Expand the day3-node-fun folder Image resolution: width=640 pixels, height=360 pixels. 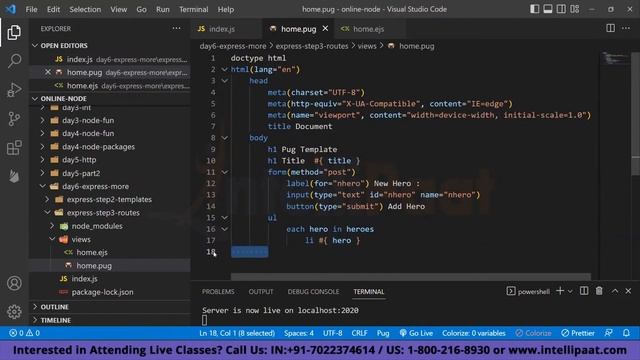click(x=88, y=120)
